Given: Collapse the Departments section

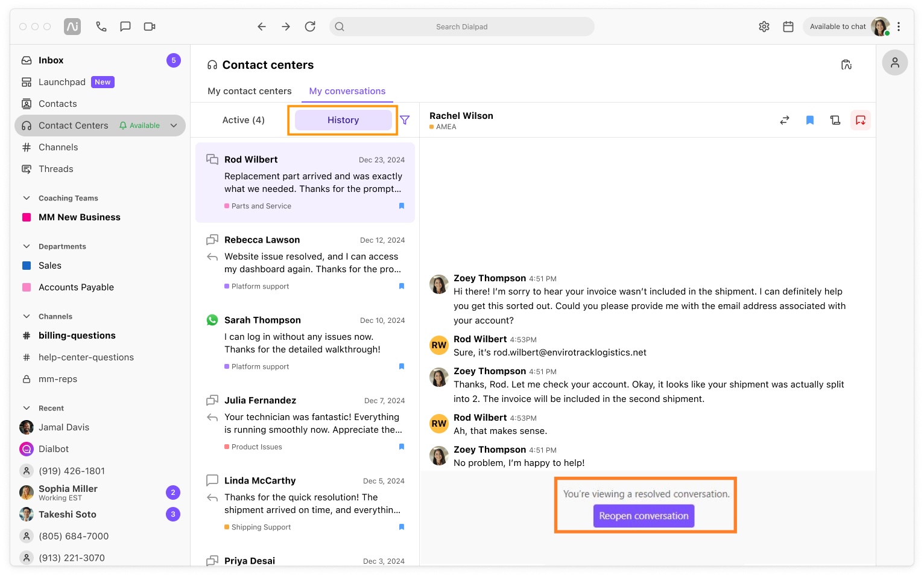Looking at the screenshot, I should 27,246.
